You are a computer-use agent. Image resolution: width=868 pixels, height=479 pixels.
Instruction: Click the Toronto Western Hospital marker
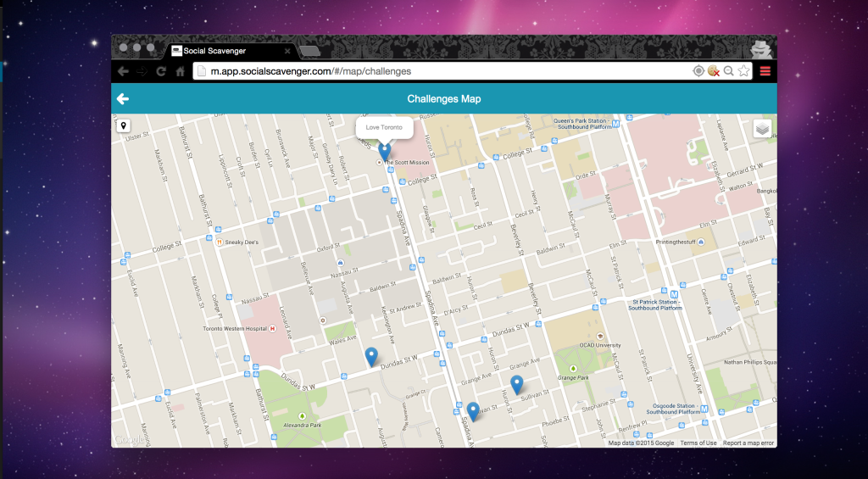272,328
